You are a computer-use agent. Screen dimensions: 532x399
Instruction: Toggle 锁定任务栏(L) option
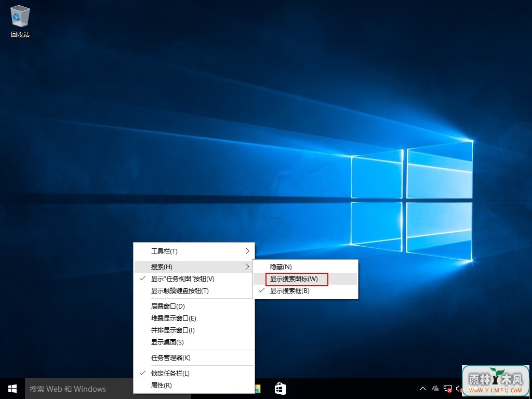coord(194,373)
